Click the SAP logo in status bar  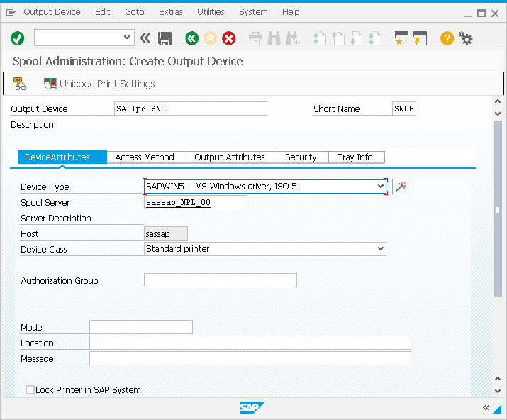click(x=252, y=408)
